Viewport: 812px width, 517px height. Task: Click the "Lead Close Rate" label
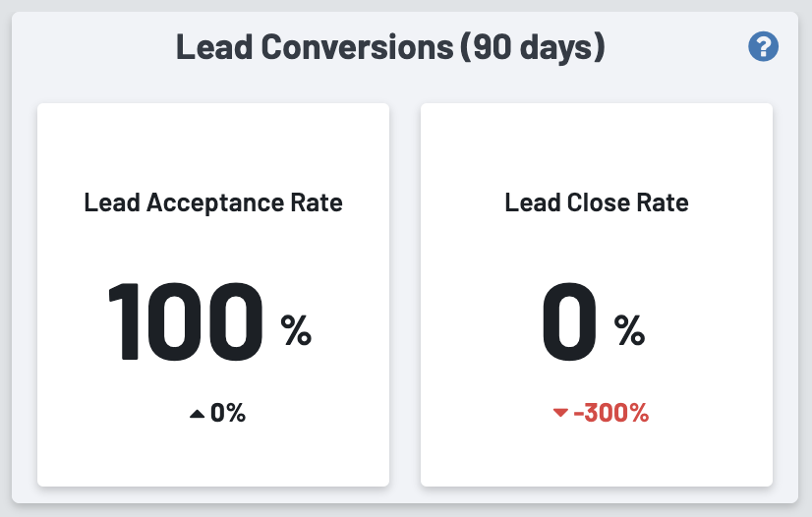(x=597, y=203)
